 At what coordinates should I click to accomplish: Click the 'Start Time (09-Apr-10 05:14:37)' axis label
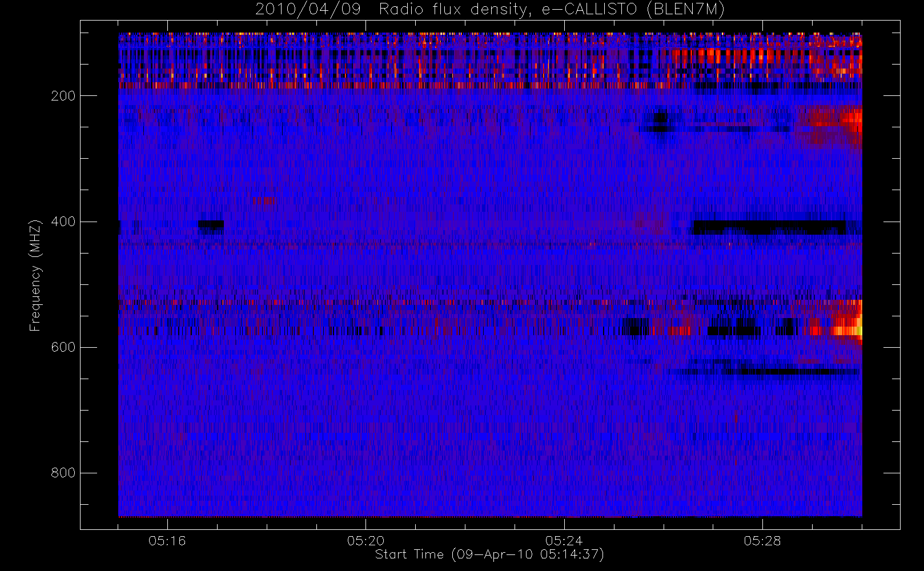coord(489,554)
